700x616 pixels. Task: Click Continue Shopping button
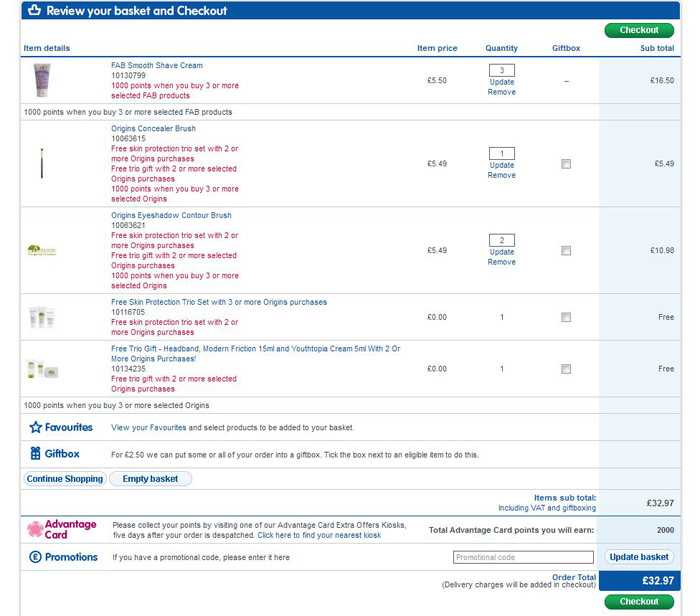click(x=65, y=479)
